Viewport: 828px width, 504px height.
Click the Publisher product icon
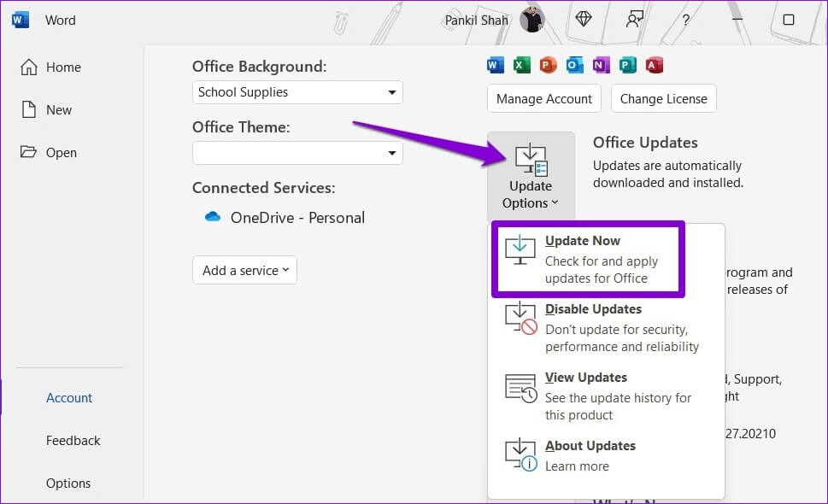tap(627, 65)
